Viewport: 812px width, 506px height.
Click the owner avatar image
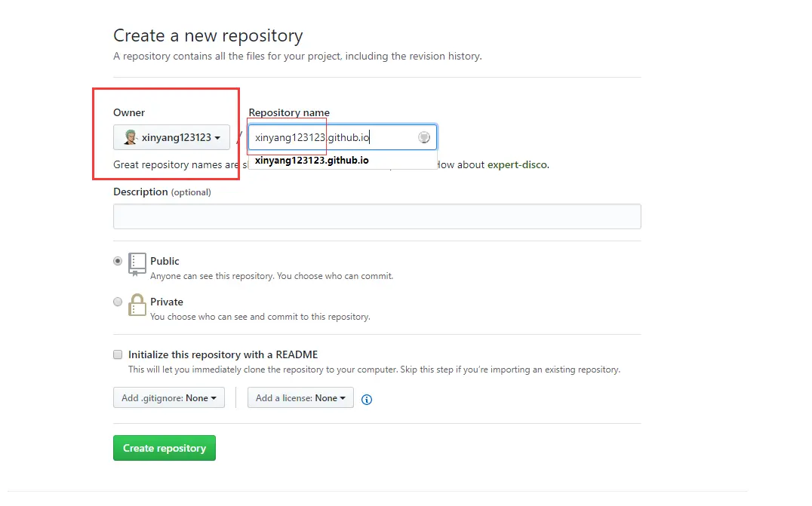click(131, 137)
